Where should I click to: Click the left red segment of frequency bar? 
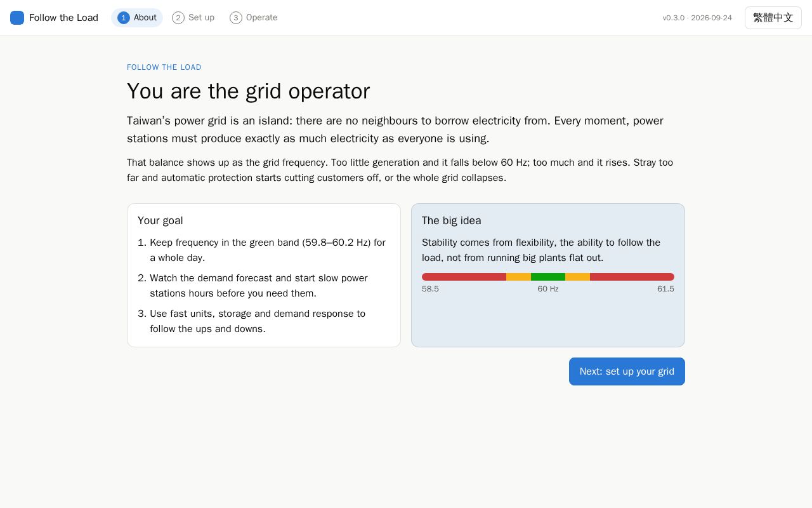(464, 277)
